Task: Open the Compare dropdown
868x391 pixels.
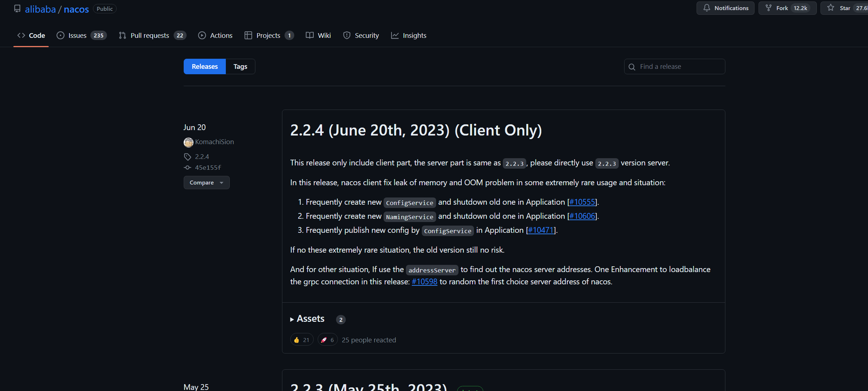Action: pos(207,183)
